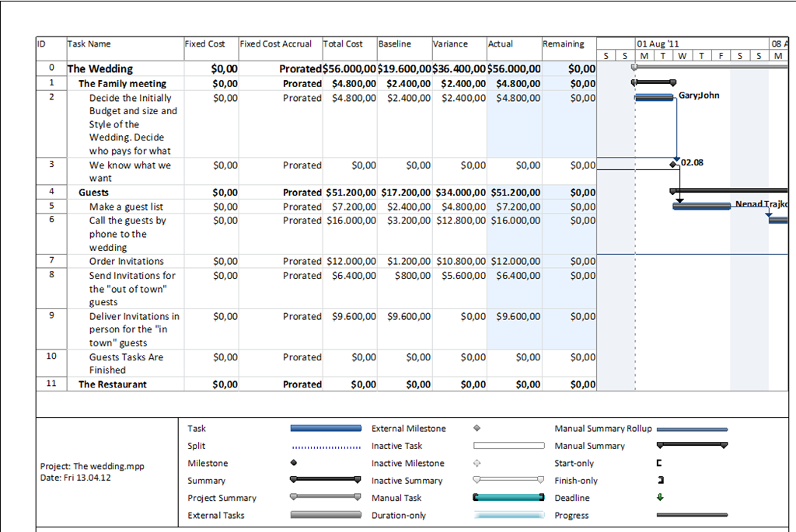Viewport: 796px width, 532px height.
Task: Select the Summary bar symbol in the legend
Action: [x=325, y=481]
